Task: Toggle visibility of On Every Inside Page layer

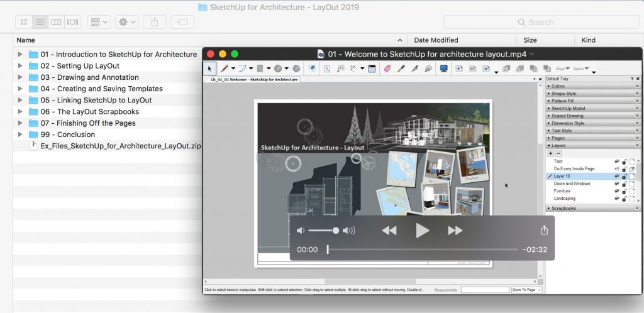Action: 616,168
